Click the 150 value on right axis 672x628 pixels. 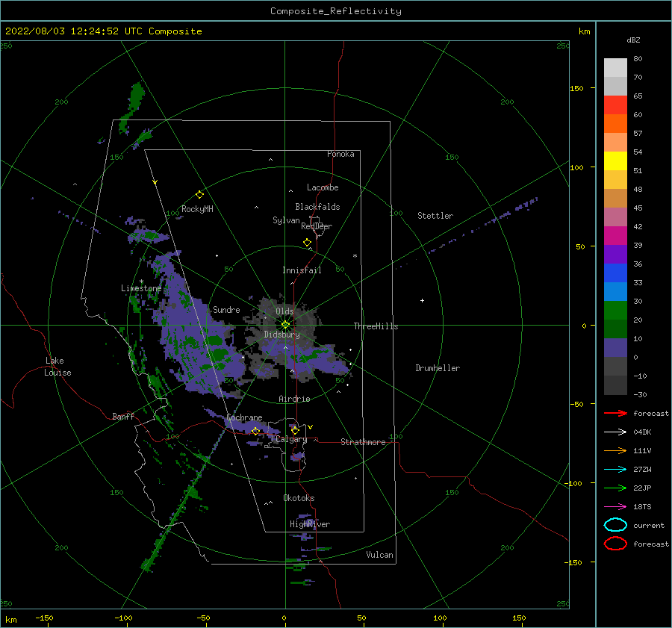click(577, 88)
